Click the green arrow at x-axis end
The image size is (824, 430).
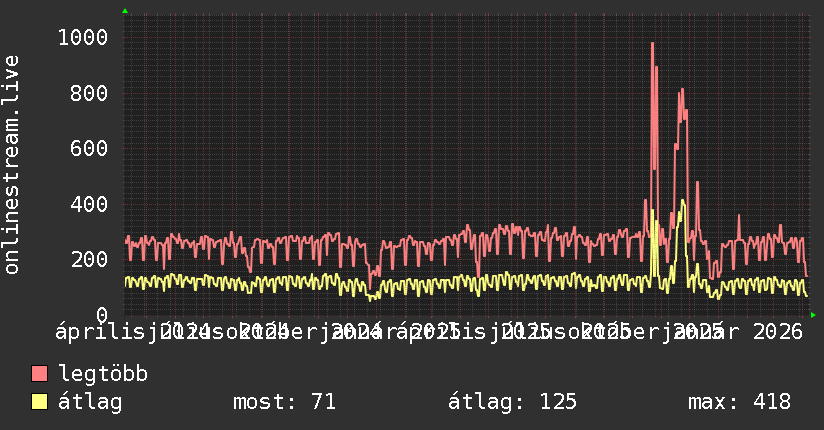click(x=813, y=315)
